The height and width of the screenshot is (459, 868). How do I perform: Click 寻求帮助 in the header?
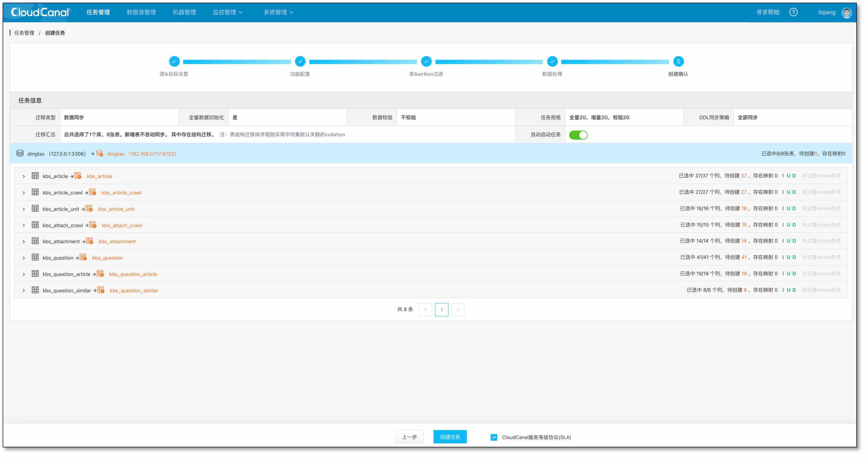[x=768, y=12]
